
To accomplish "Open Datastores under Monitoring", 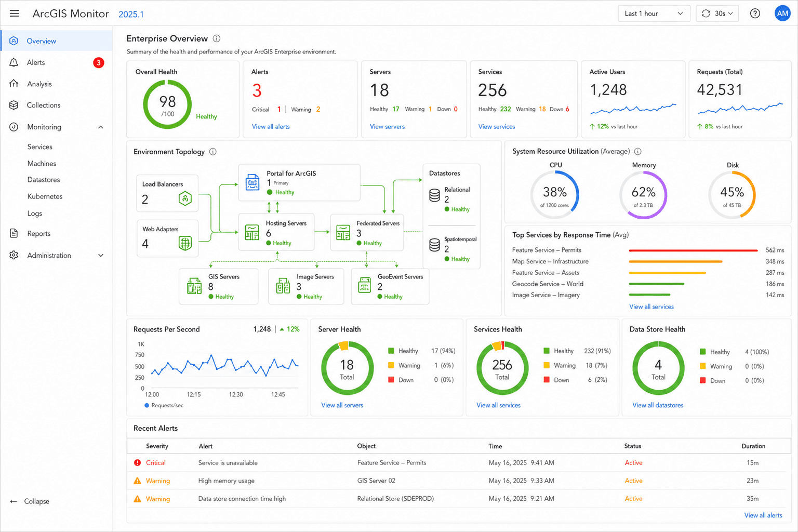I will tap(44, 180).
